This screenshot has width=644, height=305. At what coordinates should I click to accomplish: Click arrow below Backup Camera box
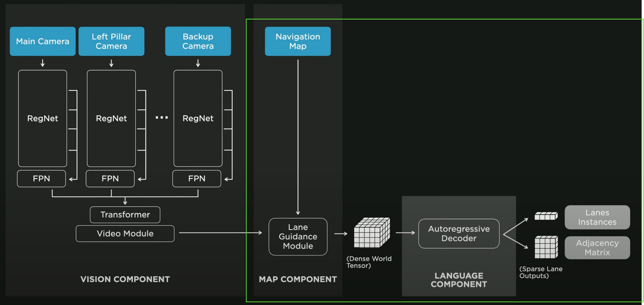tap(198, 63)
